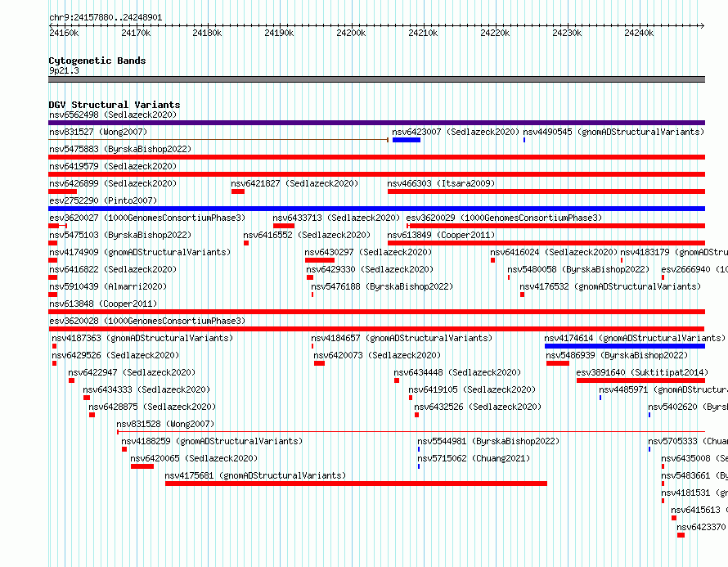The height and width of the screenshot is (567, 728).
Task: Open the nsv6423007 (Sedlazeck2020) variant
Action: tap(456, 132)
